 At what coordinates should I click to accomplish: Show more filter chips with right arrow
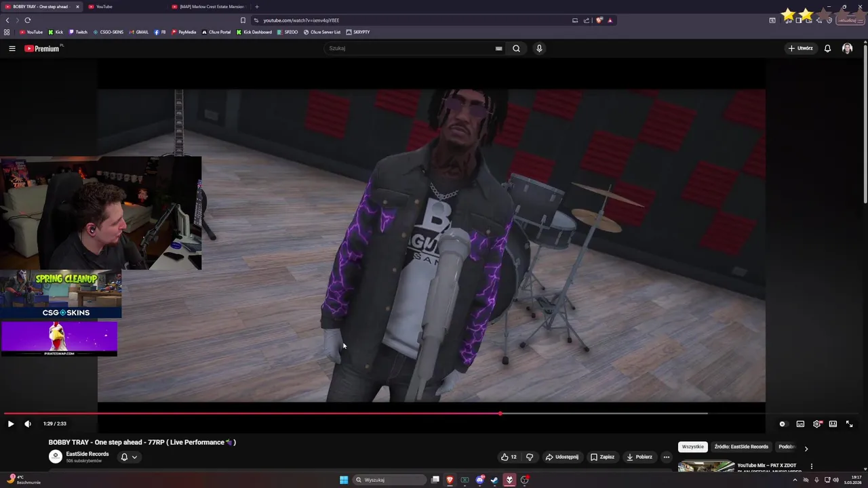pos(806,449)
